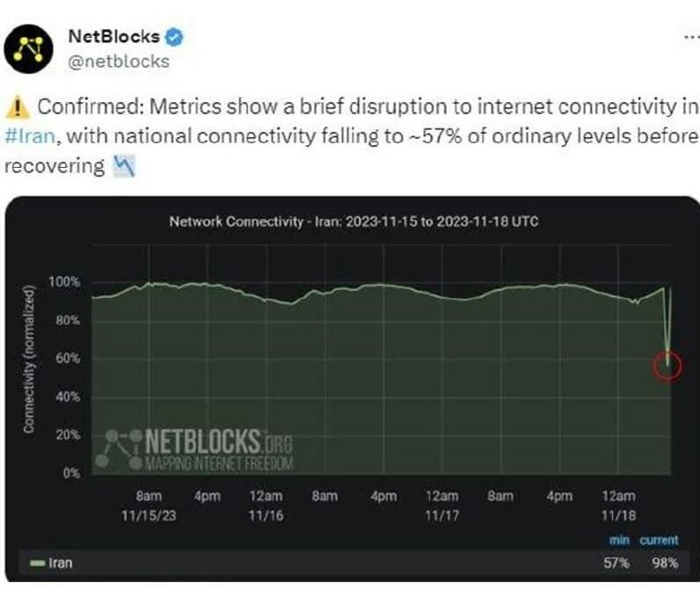Click the blue verified badge
The width and height of the screenshot is (700, 597).
coord(175,38)
